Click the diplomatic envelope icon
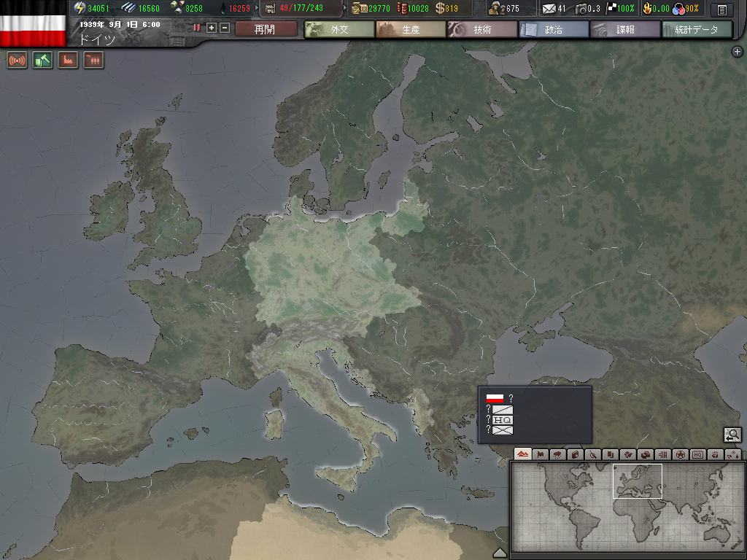 pyautogui.click(x=549, y=9)
